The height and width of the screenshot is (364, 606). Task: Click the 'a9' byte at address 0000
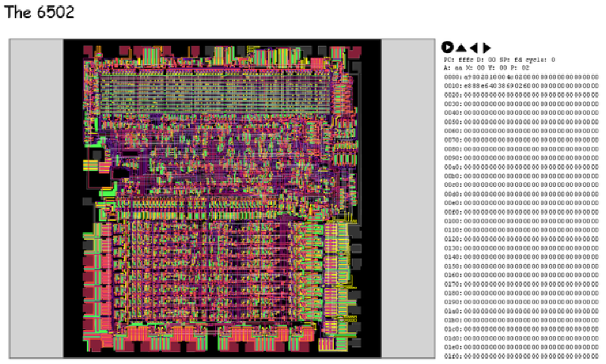coord(467,77)
